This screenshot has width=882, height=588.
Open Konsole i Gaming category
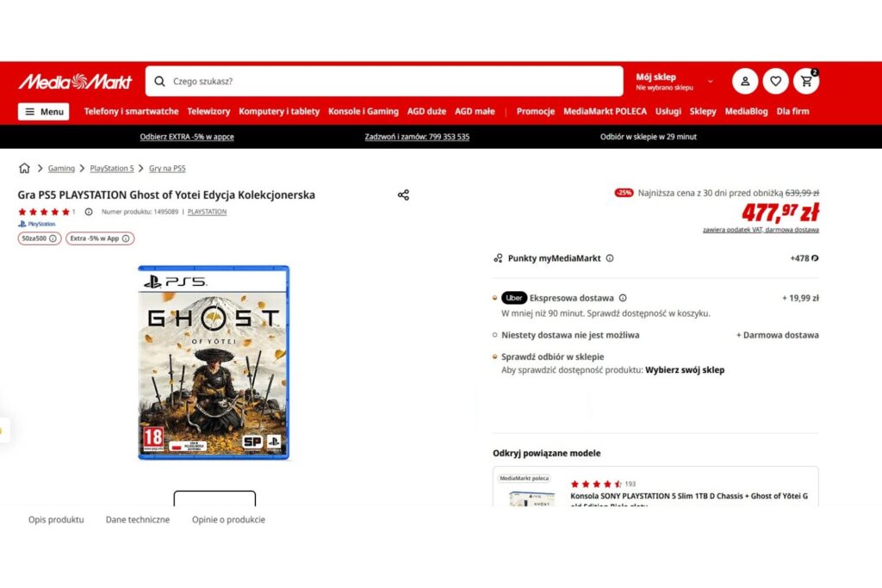pyautogui.click(x=363, y=111)
